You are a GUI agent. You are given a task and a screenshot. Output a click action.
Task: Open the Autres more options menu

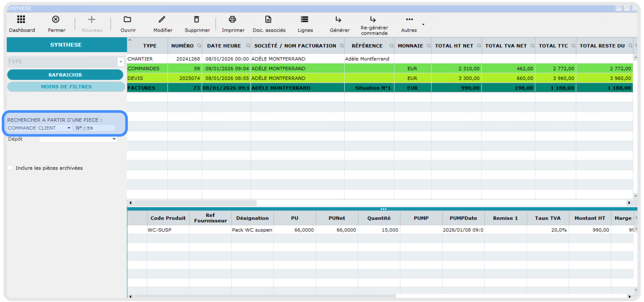409,20
